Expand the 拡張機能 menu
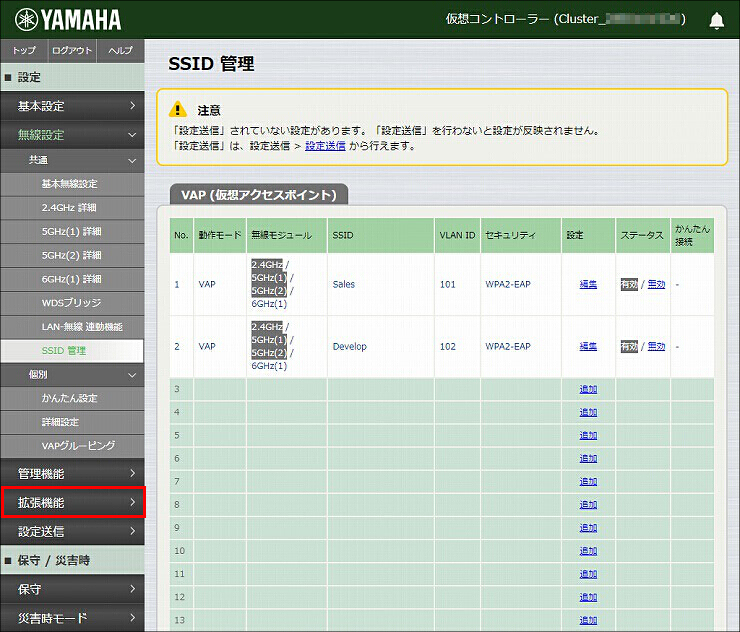The image size is (740, 632). coord(72,503)
